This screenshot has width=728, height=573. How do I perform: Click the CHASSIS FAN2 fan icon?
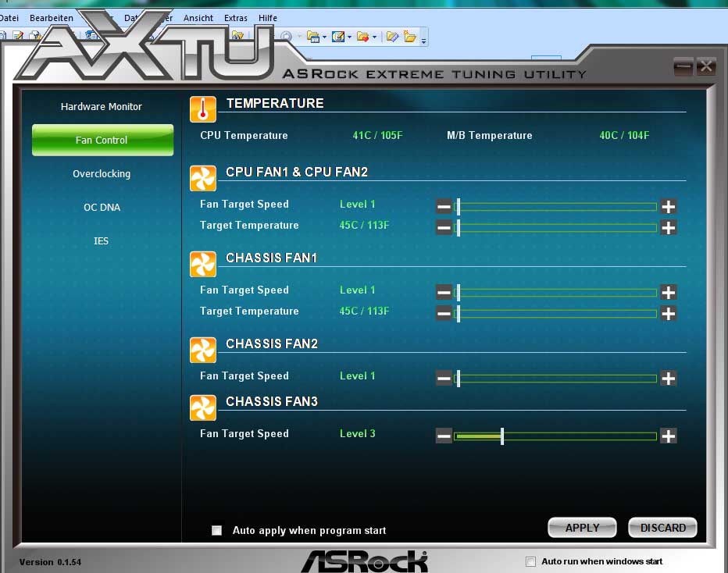[203, 350]
